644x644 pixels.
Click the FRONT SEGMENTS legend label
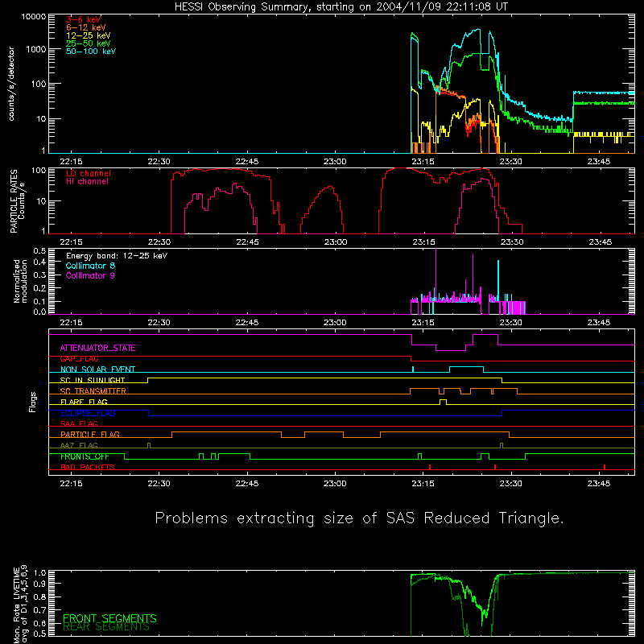pos(109,618)
